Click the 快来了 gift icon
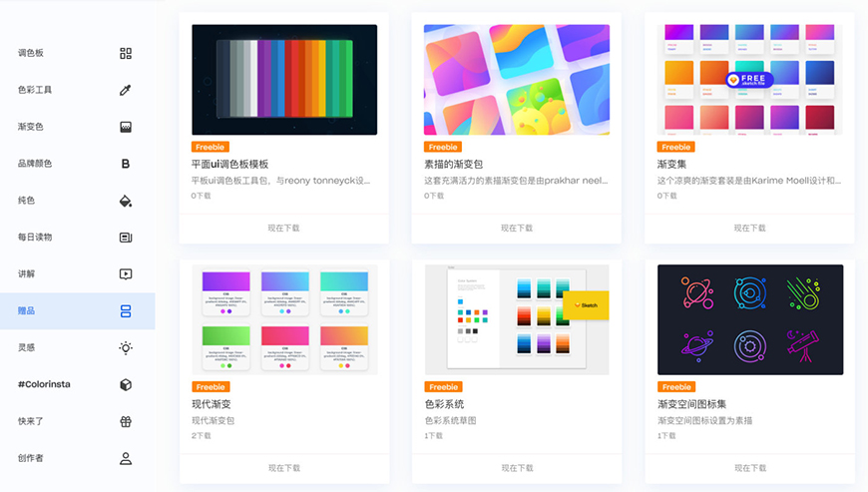The image size is (868, 492). [x=126, y=421]
